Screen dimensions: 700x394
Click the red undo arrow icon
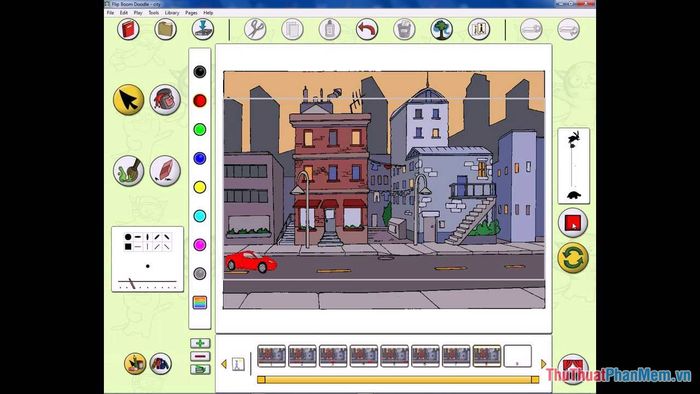[367, 29]
